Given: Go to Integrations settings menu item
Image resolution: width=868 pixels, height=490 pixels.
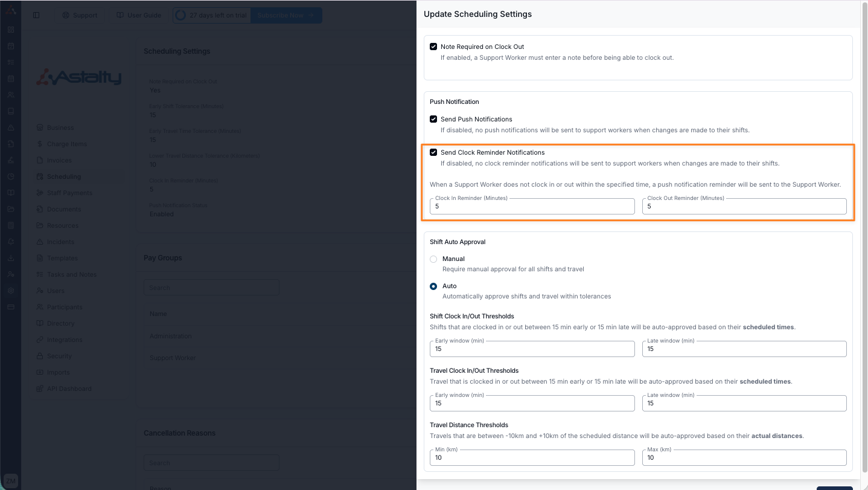Looking at the screenshot, I should coord(64,340).
